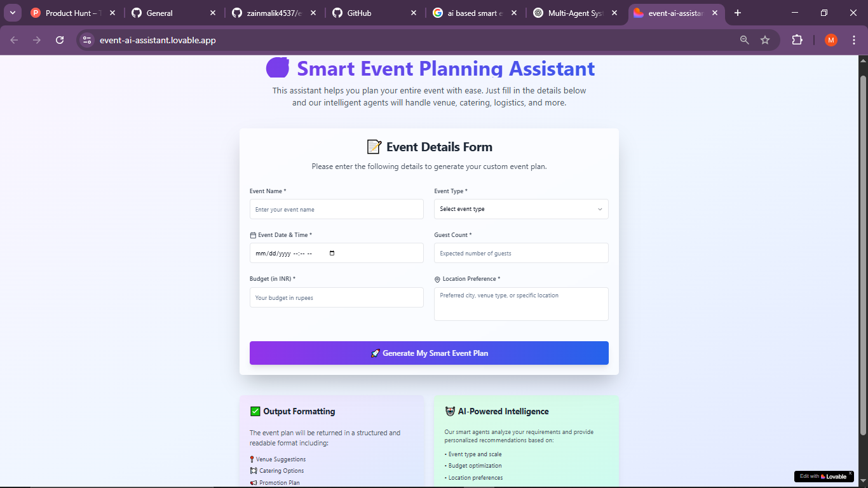Open the zoom magnifier icon in the address bar
868x488 pixels.
pyautogui.click(x=745, y=40)
